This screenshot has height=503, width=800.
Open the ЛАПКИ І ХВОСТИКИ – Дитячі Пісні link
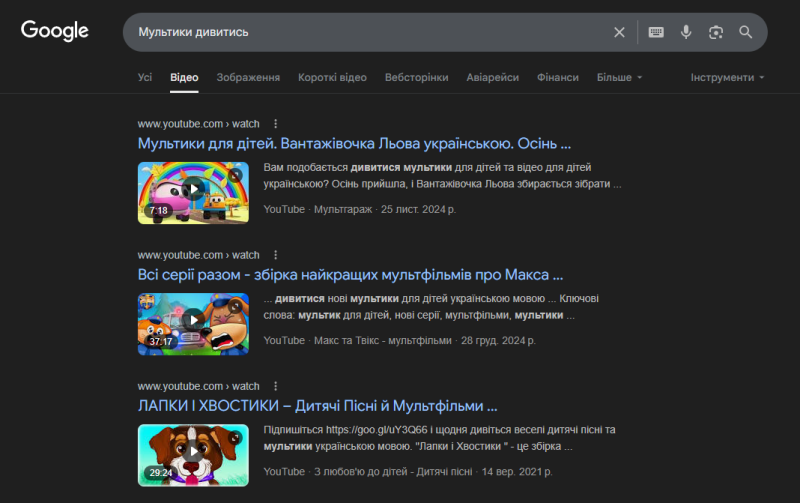pos(317,406)
